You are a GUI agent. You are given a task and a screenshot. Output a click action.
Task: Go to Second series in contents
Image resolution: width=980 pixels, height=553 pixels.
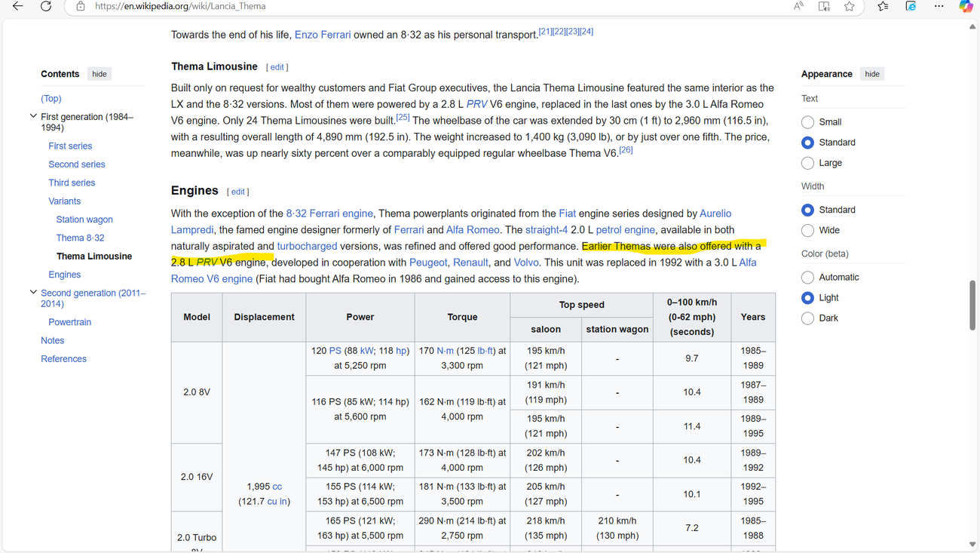[x=77, y=164]
